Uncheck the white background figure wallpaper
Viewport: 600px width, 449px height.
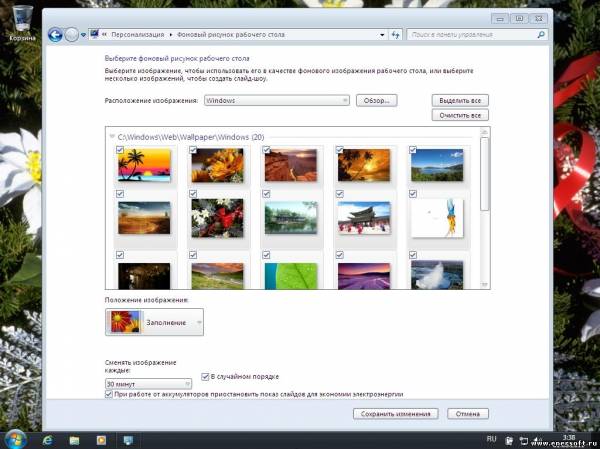[x=412, y=194]
